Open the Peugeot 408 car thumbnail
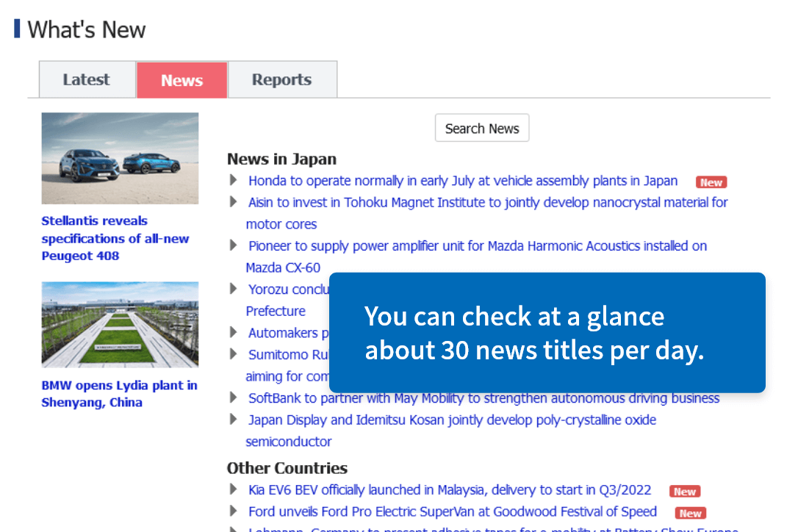 120,158
